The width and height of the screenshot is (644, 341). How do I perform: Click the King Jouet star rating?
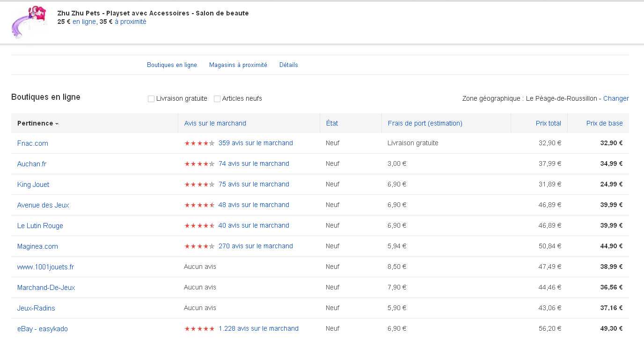199,185
